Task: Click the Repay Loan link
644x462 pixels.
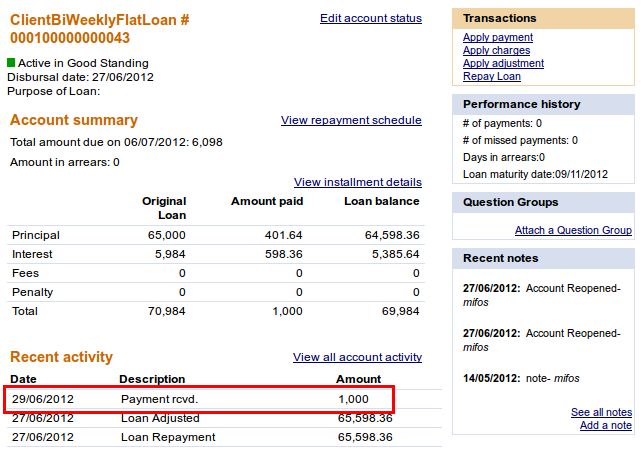Action: click(491, 76)
